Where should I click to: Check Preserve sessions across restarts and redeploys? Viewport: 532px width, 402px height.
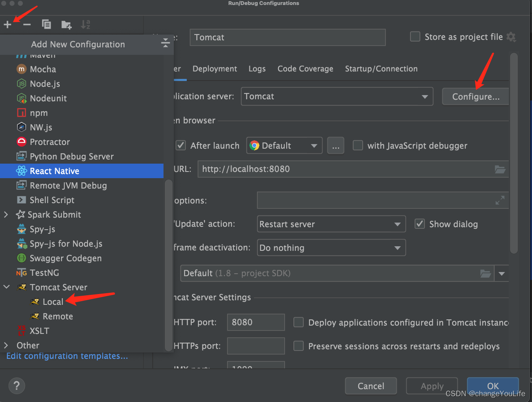point(298,346)
